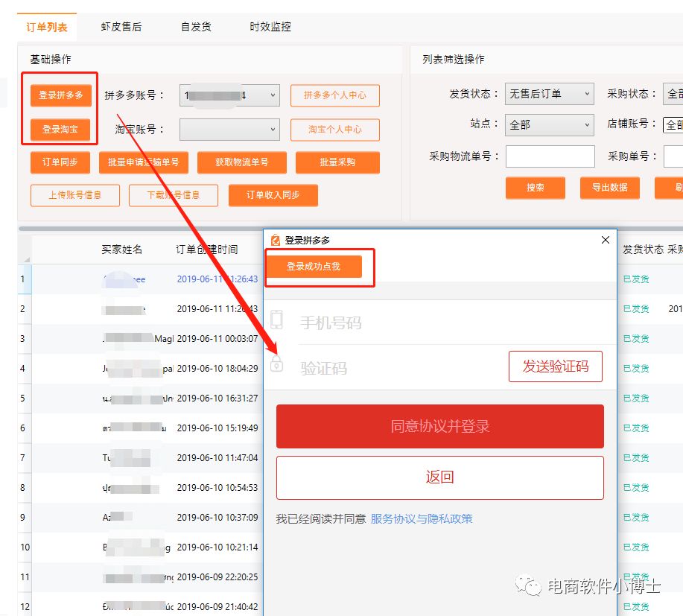Click the date 2019-06-10 16:31:27
Screen dimensions: 683x616
pos(217,399)
